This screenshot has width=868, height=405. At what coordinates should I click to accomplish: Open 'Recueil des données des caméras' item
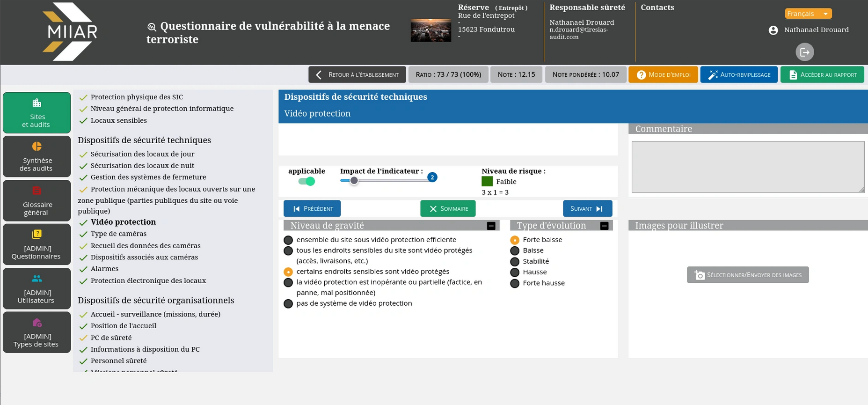(x=146, y=246)
